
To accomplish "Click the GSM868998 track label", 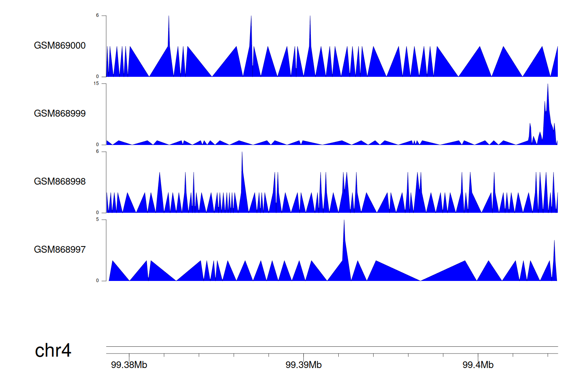I will [60, 181].
